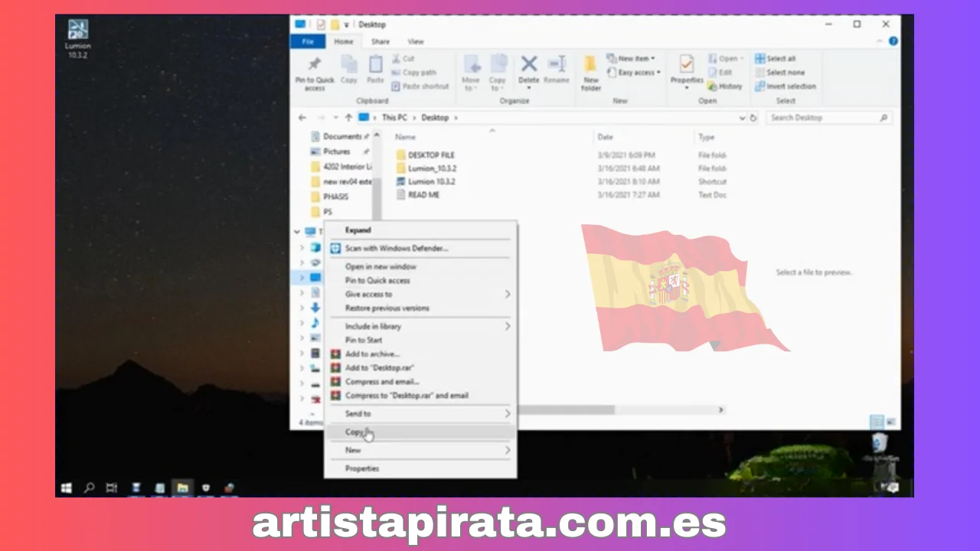Screen dimensions: 980x551
Task: Open the address bar history dropdown arrow
Action: [742, 118]
